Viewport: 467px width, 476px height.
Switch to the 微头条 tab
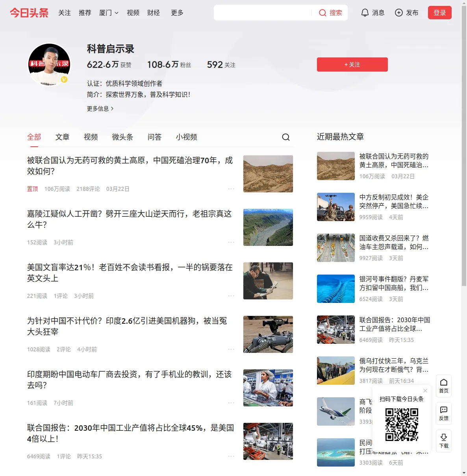[x=123, y=137]
